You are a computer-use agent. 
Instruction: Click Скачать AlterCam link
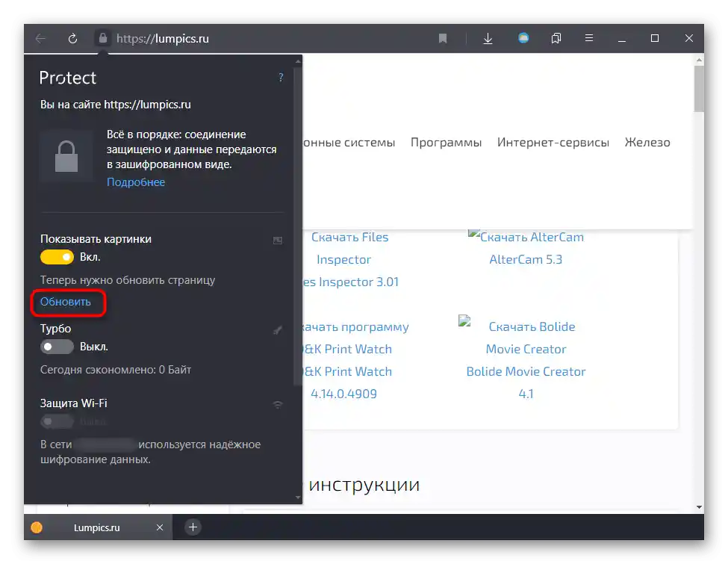click(531, 237)
